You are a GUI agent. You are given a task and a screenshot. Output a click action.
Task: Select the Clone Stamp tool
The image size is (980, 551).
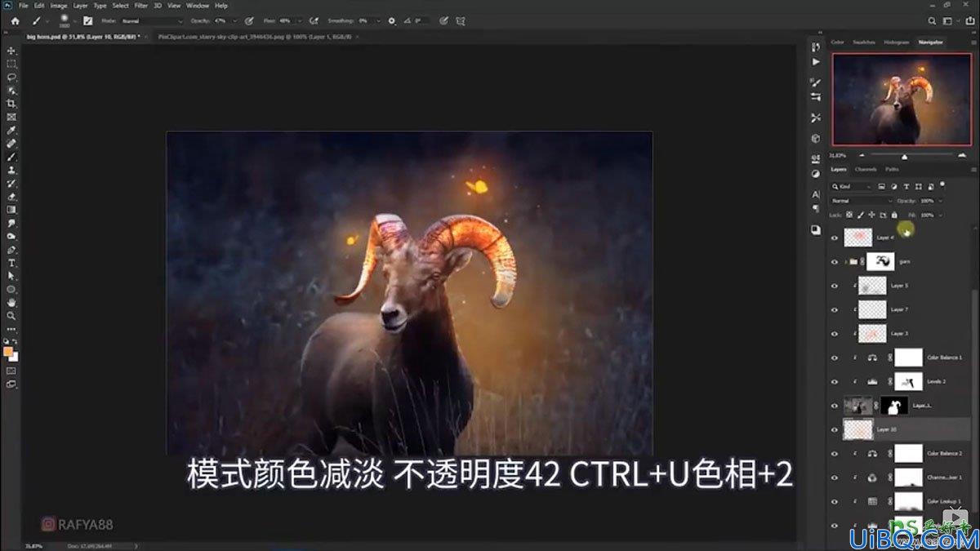tap(11, 171)
